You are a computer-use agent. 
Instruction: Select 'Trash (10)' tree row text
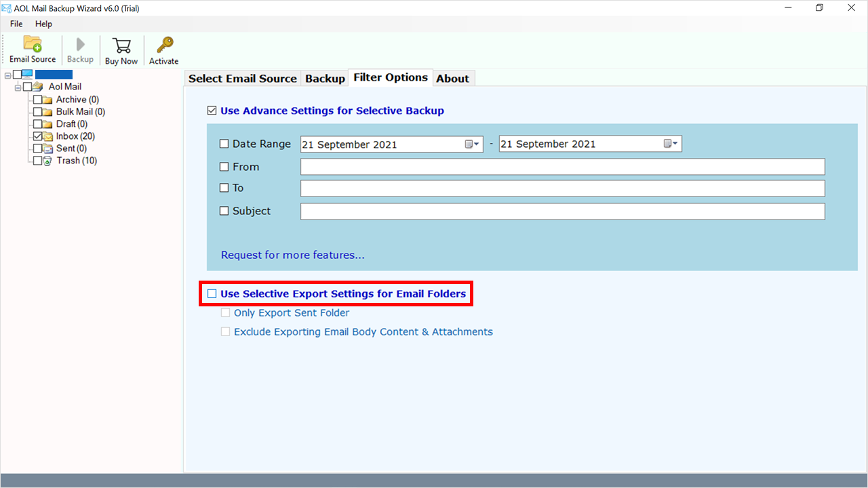(77, 161)
